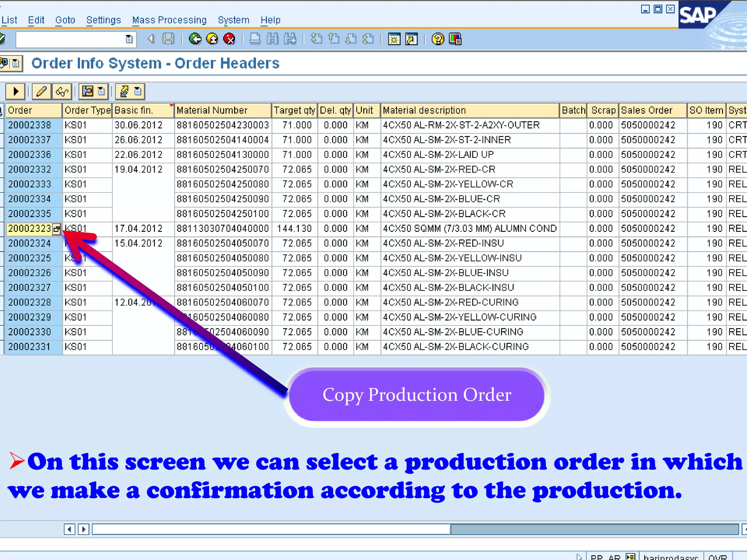Screen dimensions: 747x560
Task: Click the Select Layout grid icon
Action: click(88, 91)
